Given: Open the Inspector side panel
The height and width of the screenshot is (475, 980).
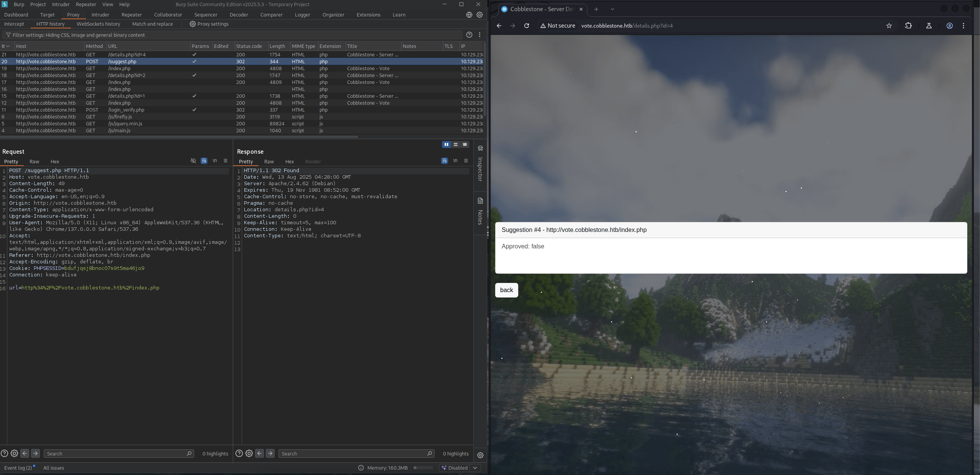Looking at the screenshot, I should tap(480, 164).
